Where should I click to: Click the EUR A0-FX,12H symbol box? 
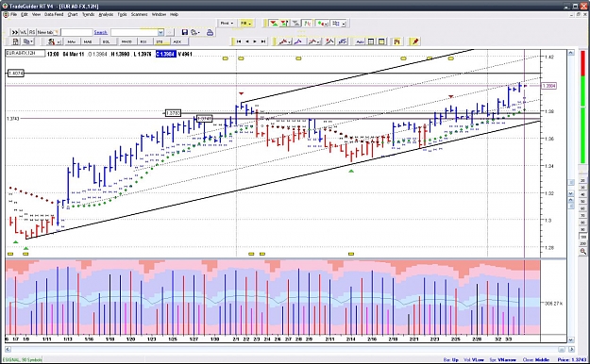click(x=25, y=54)
